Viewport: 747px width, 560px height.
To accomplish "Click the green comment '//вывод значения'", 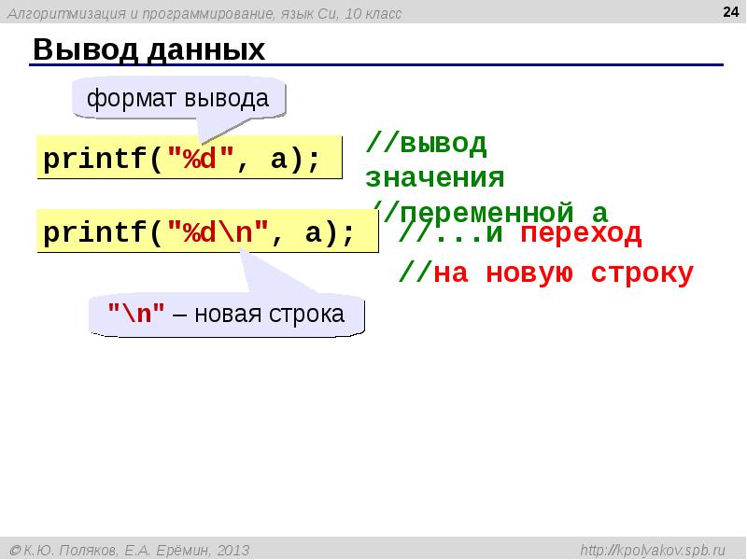I will (x=435, y=161).
